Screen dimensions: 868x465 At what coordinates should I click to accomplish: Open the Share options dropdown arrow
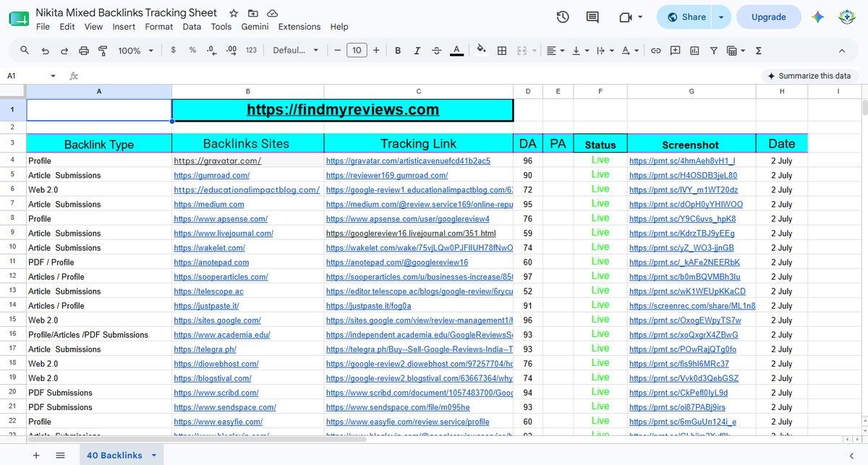pyautogui.click(x=720, y=17)
